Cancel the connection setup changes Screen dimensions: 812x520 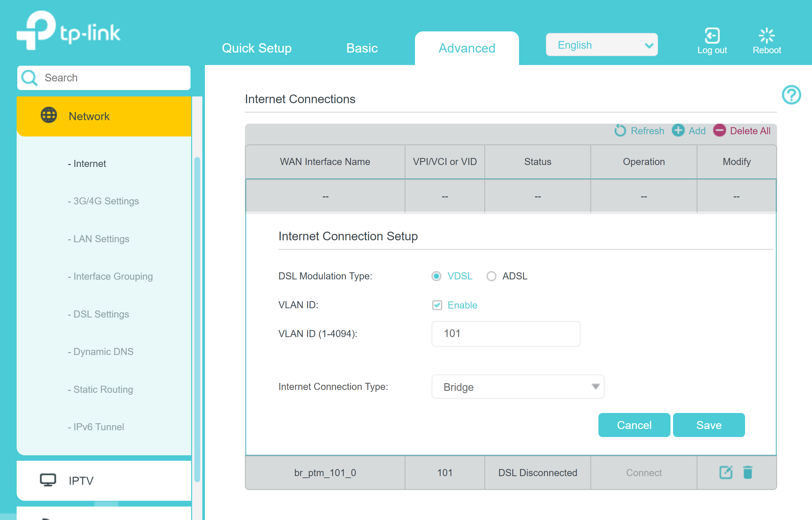(634, 425)
